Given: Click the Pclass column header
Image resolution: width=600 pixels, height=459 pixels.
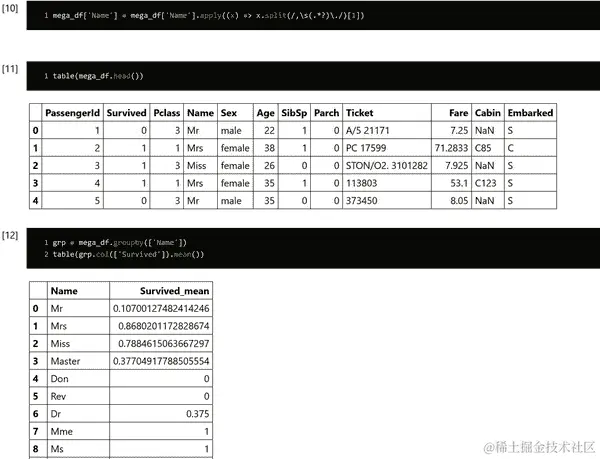Looking at the screenshot, I should point(166,113).
